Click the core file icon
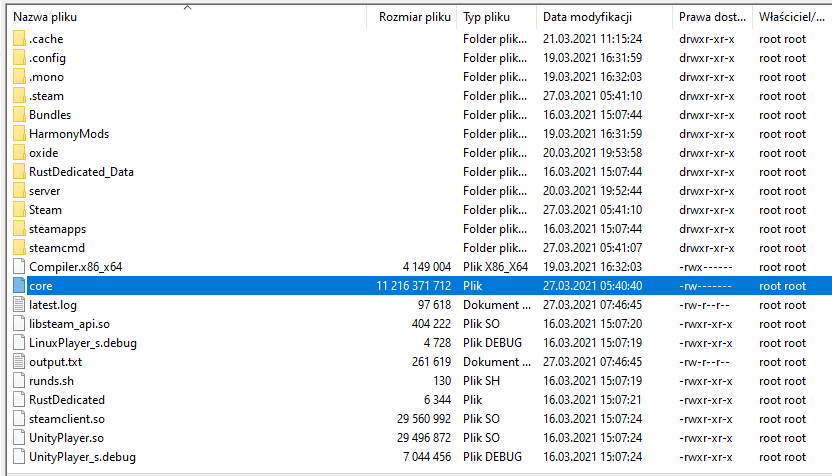Image resolution: width=832 pixels, height=476 pixels. tap(19, 286)
